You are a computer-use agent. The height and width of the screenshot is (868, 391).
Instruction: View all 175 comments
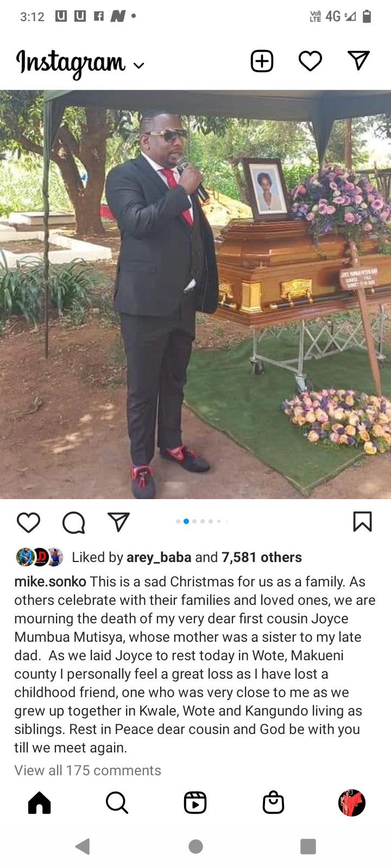pyautogui.click(x=87, y=770)
